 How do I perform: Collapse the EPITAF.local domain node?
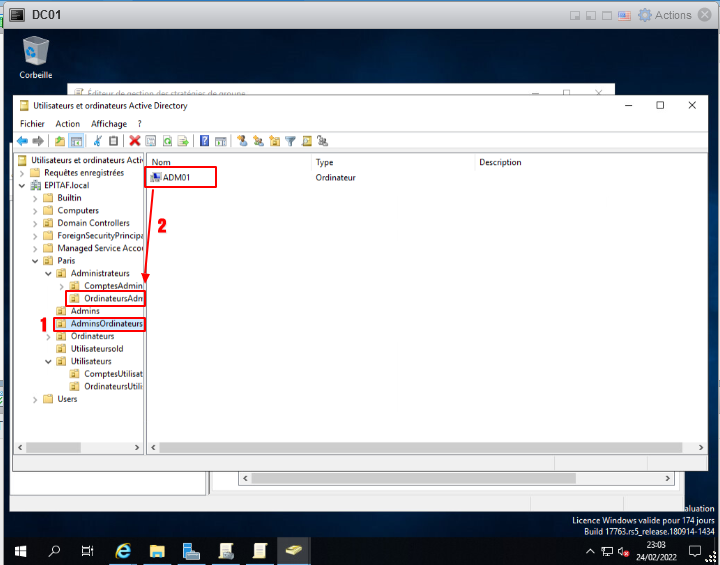[23, 186]
